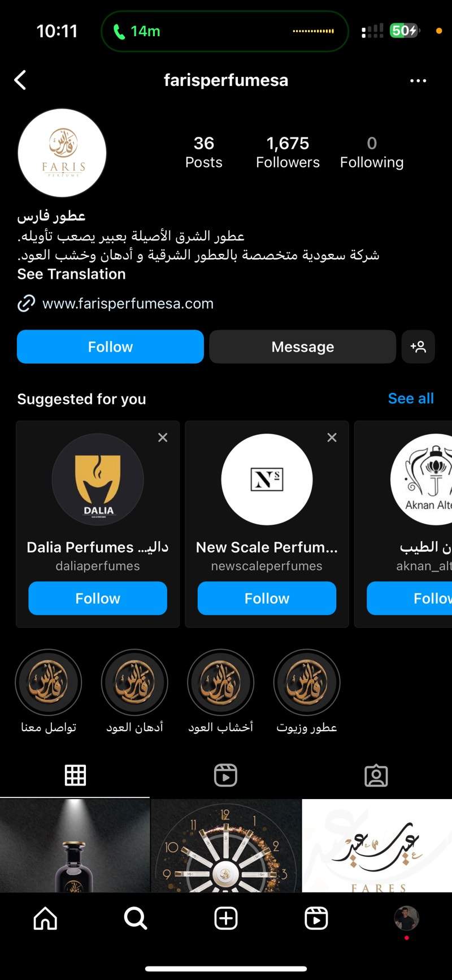Dismiss the New Scale Perfumes suggestion

332,437
